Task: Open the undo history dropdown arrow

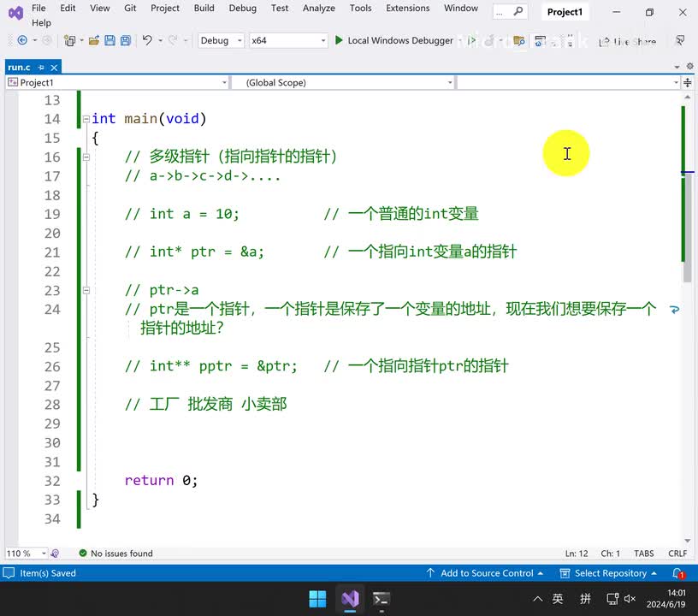Action: coord(160,40)
